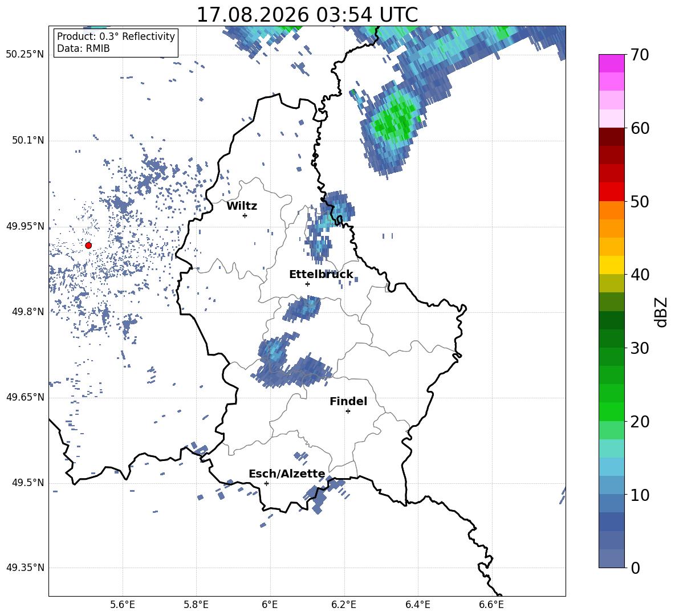
Task: Click the Ettelbruck city label
Action: (x=321, y=275)
